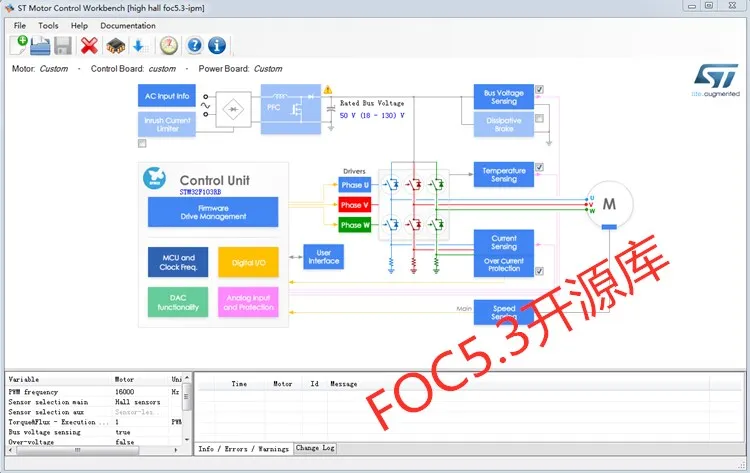The height and width of the screenshot is (473, 750).
Task: Select the Sensor selection aux row
Action: 94,412
